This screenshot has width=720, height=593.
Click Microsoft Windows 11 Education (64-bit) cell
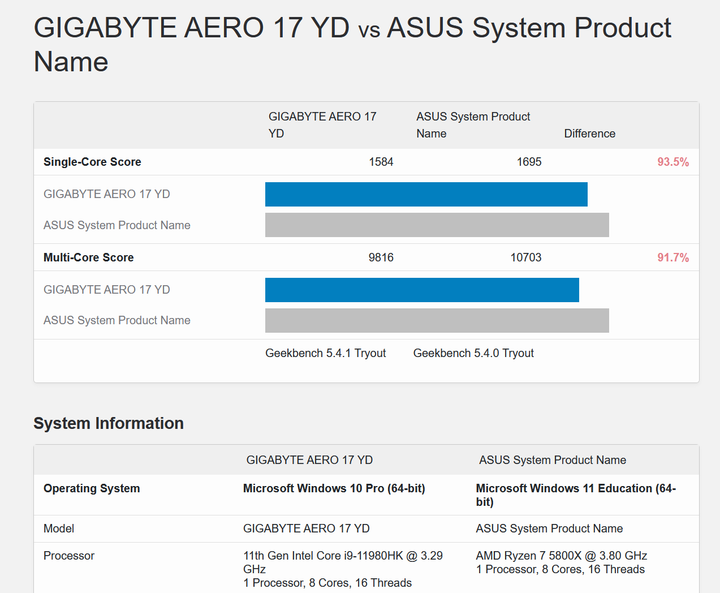[576, 495]
